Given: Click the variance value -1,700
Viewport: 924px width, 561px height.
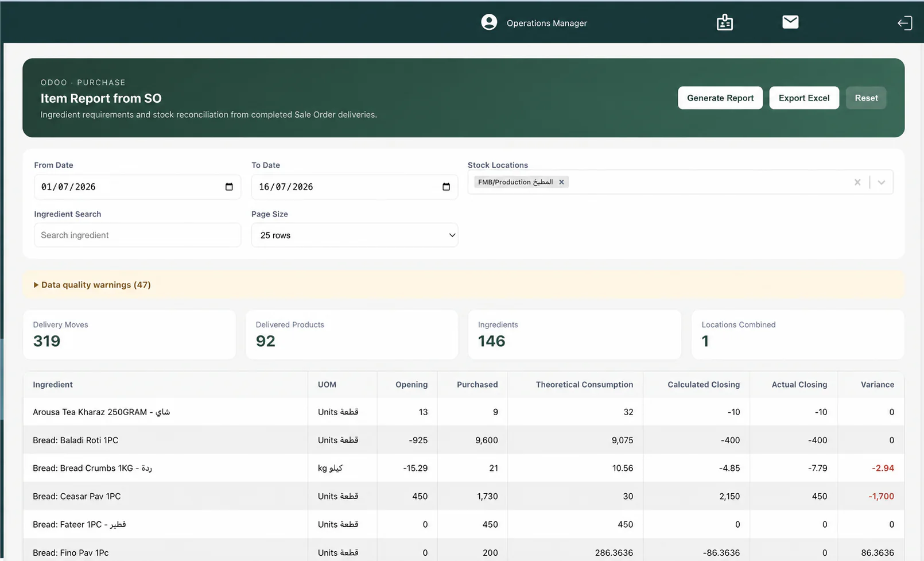Looking at the screenshot, I should tap(881, 496).
